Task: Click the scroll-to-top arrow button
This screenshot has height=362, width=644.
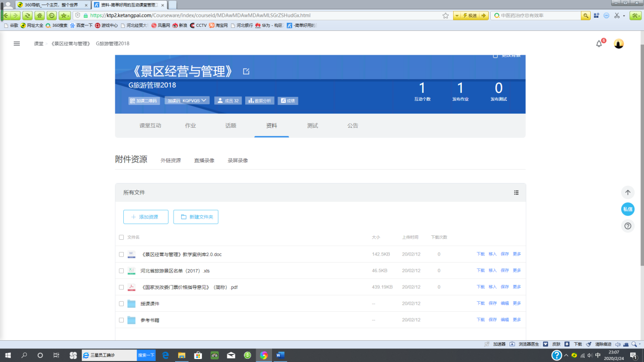Action: 628,193
